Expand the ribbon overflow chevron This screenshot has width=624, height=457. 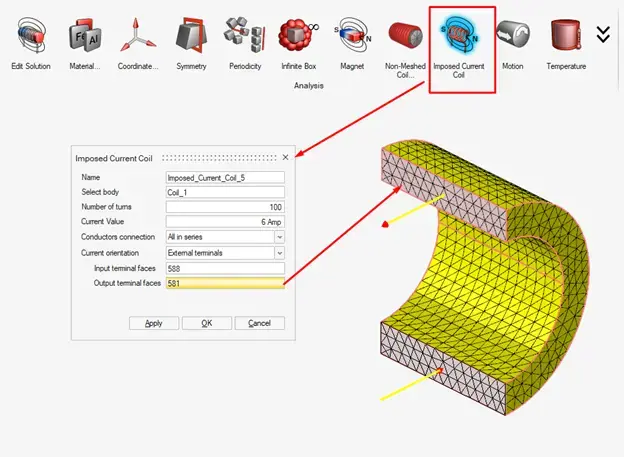603,35
